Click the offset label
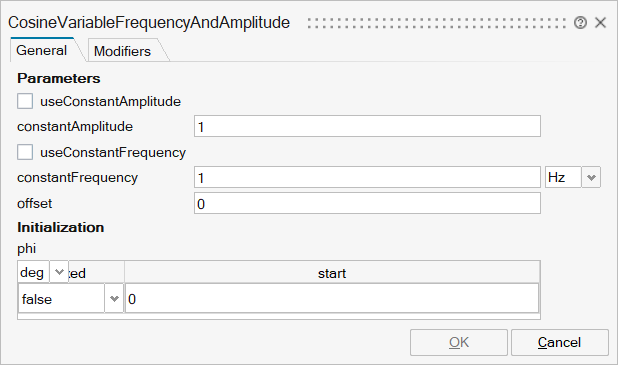Image resolution: width=618 pixels, height=365 pixels. 35,203
